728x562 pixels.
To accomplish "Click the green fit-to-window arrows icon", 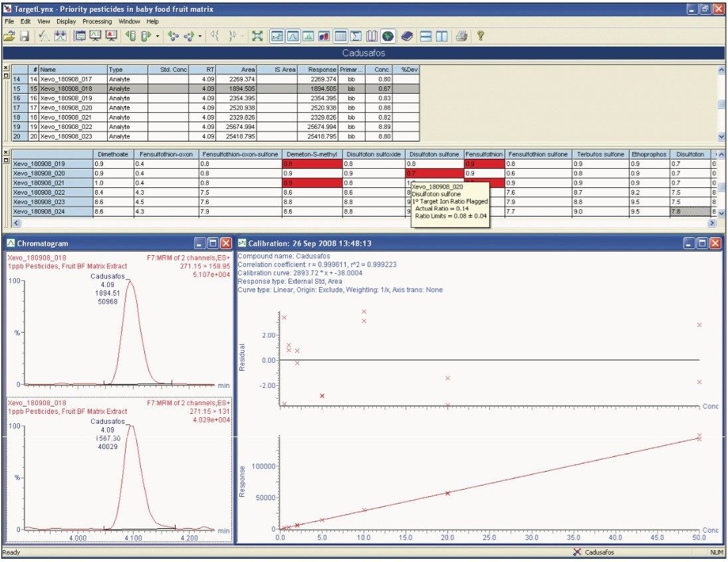I will (257, 36).
